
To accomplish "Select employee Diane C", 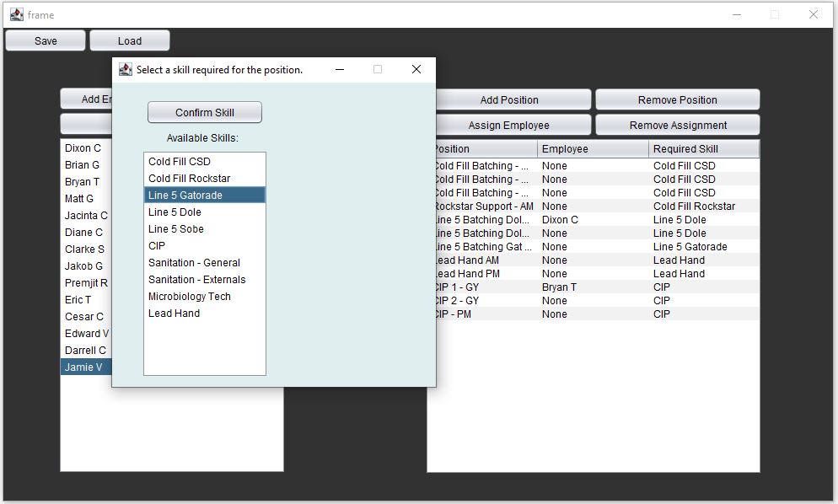I will (86, 233).
